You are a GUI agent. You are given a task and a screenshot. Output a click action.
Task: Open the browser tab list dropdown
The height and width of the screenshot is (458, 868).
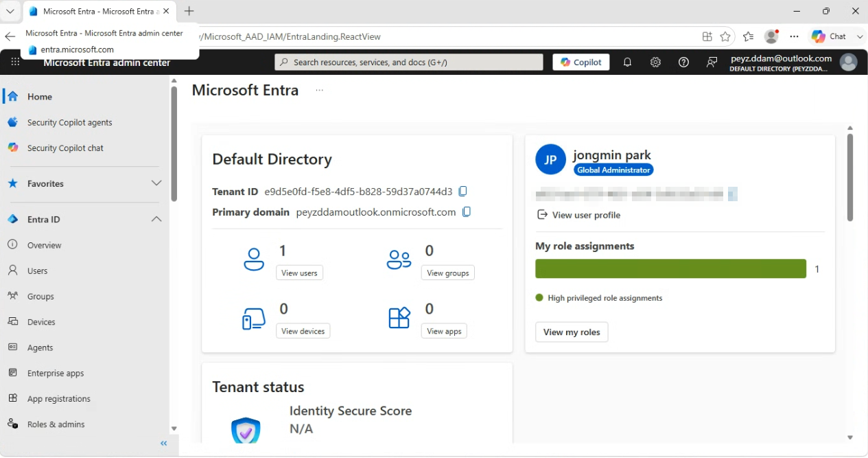click(x=10, y=11)
